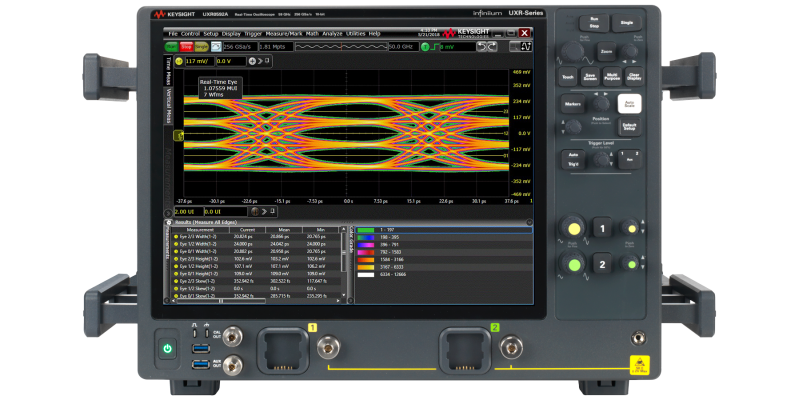This screenshot has width=800, height=400.
Task: Click the 50.0 GHz bandwidth field
Action: point(403,47)
